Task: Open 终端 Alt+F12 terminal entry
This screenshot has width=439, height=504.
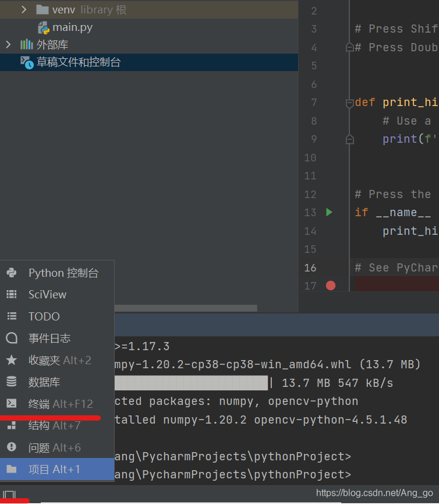Action: [x=57, y=403]
